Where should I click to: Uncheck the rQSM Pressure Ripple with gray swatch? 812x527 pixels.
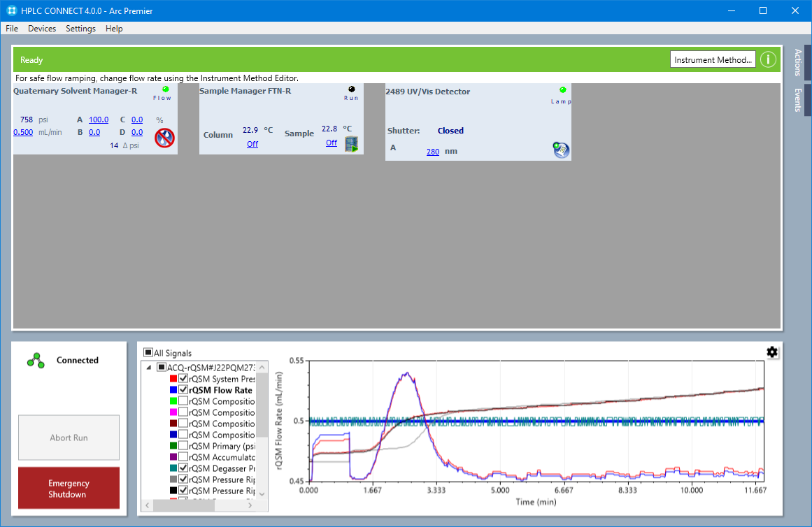click(183, 479)
